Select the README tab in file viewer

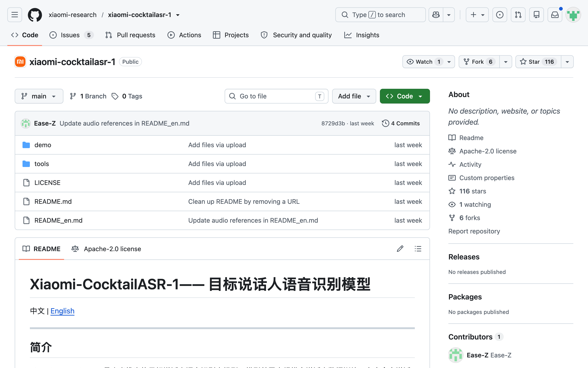(41, 249)
